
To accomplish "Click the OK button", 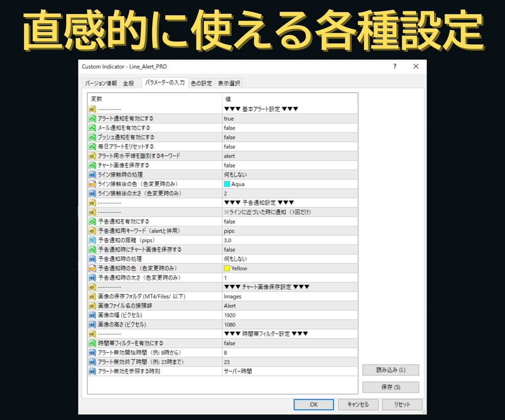I will click(x=314, y=405).
